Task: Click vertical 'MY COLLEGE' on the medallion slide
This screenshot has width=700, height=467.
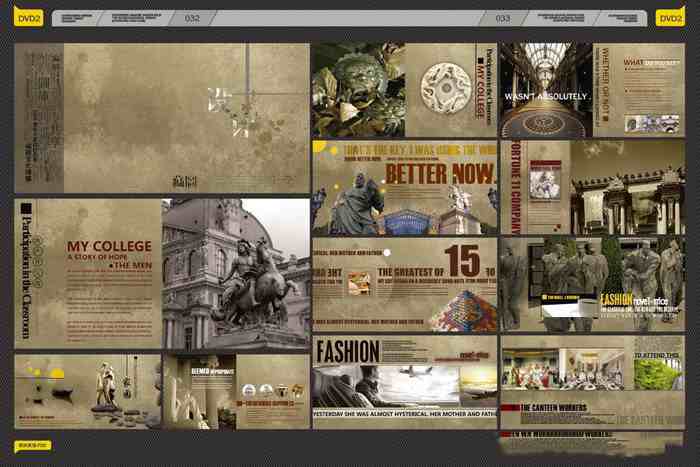Action: click(x=480, y=88)
